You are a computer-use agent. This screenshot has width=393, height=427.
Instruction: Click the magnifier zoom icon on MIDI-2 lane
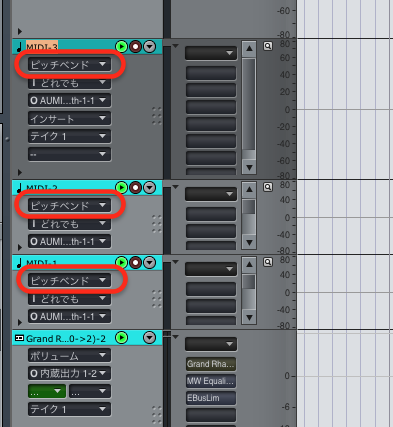[268, 187]
